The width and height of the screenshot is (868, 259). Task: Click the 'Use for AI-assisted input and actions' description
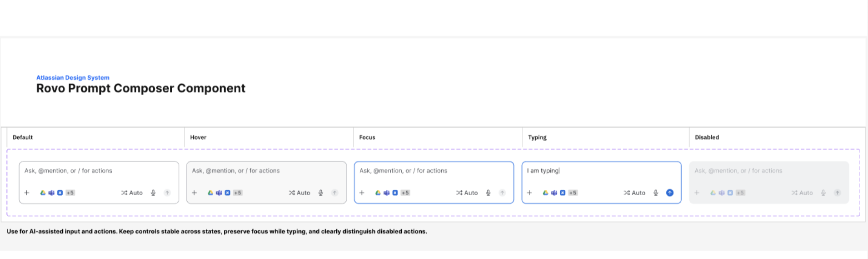coord(217,232)
